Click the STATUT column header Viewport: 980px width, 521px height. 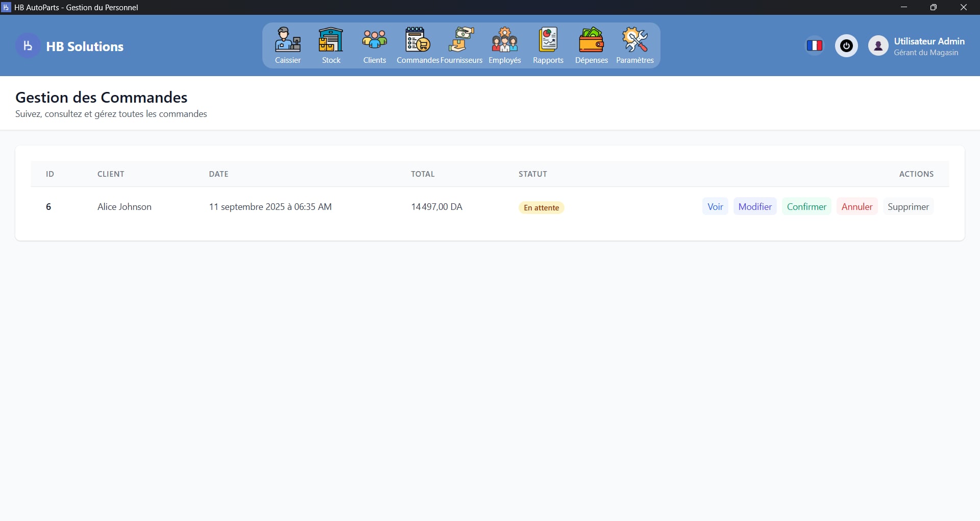[532, 174]
